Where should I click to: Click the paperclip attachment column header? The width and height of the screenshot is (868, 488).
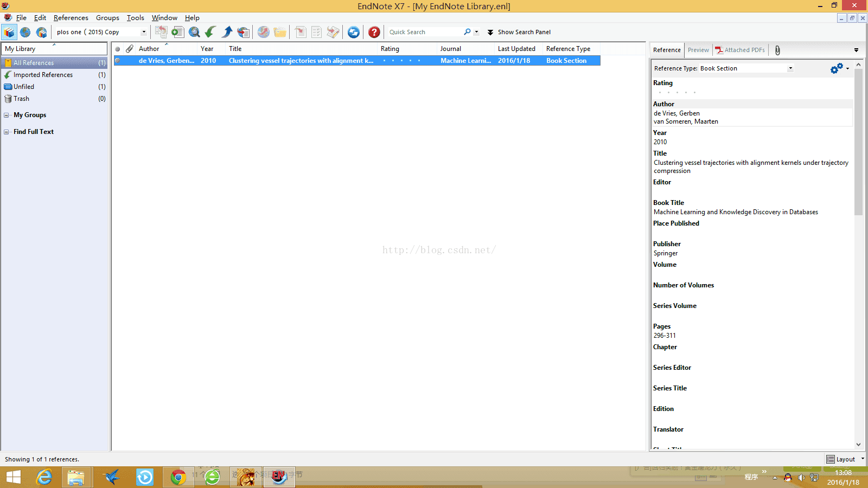pos(130,49)
